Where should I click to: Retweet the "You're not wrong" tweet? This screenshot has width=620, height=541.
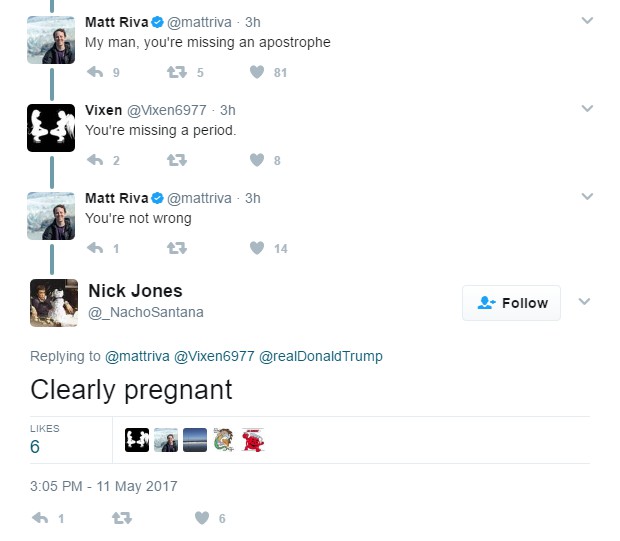176,248
